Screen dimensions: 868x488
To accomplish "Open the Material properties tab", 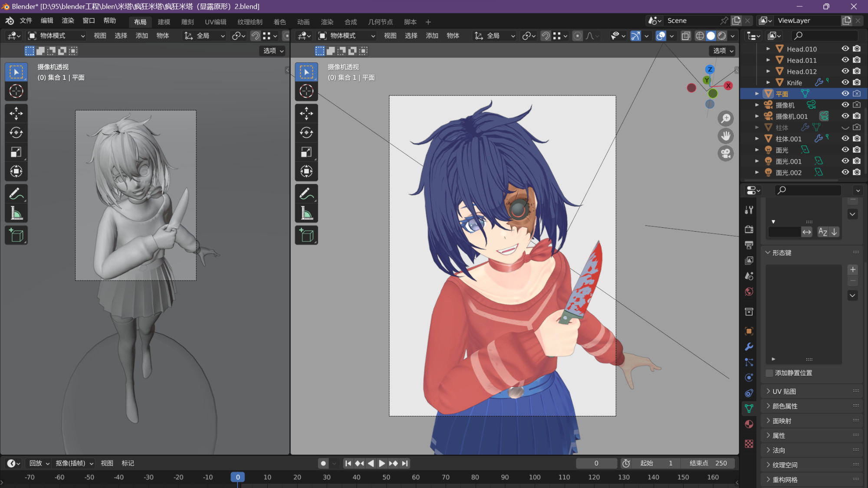I will 749,424.
